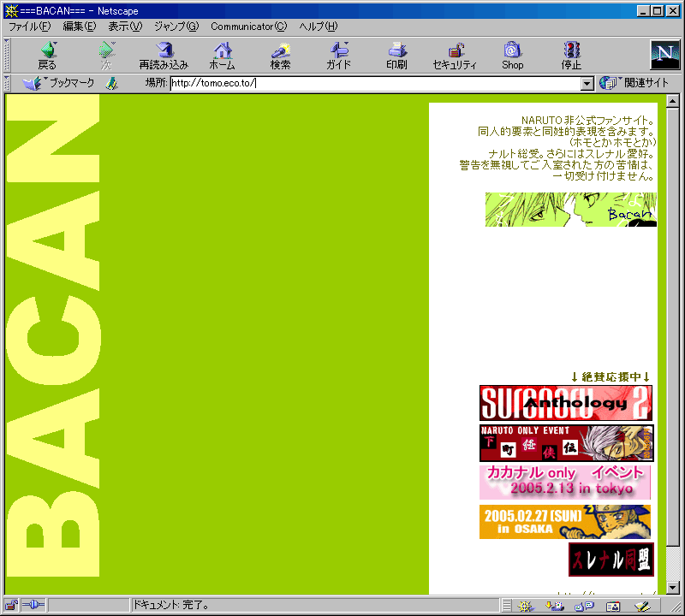Open the 表示(V) menu
The height and width of the screenshot is (616, 685).
[125, 27]
